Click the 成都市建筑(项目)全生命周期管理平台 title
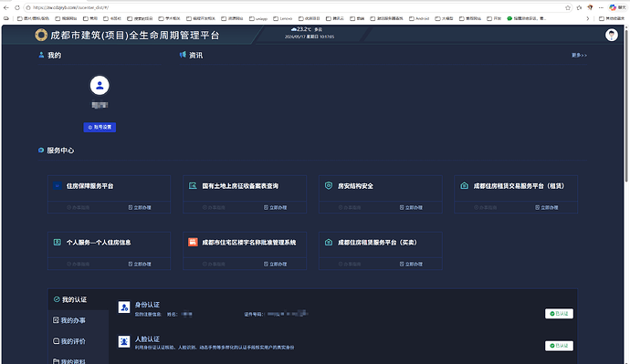The image size is (630, 364). pos(135,36)
